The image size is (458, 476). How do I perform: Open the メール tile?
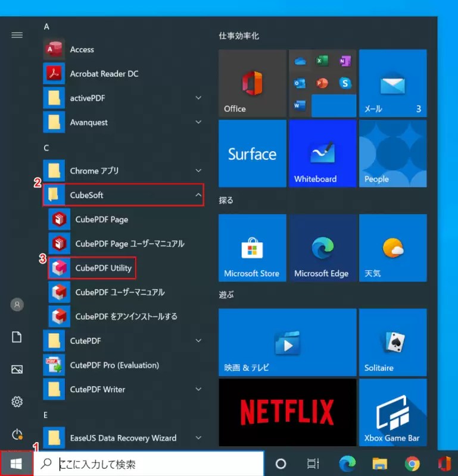point(392,83)
